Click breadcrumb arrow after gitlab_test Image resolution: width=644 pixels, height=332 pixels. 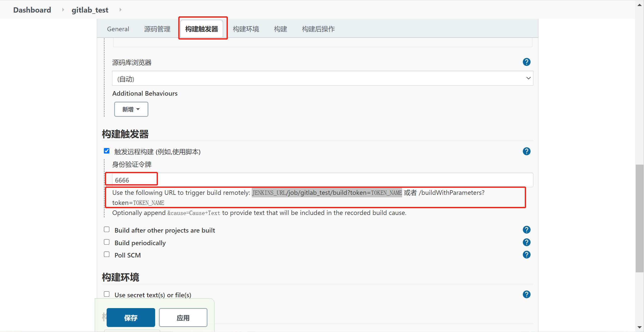[x=120, y=10]
